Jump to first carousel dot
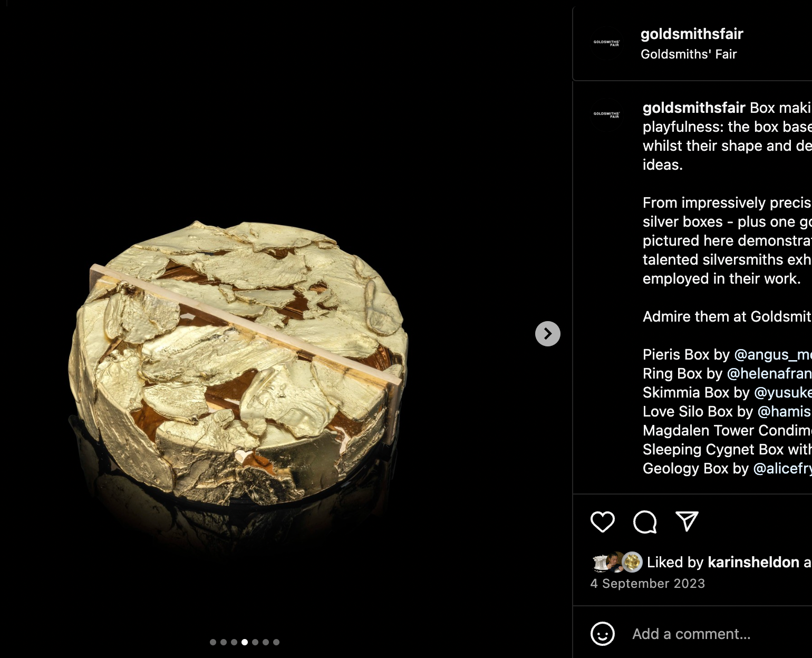 (213, 642)
